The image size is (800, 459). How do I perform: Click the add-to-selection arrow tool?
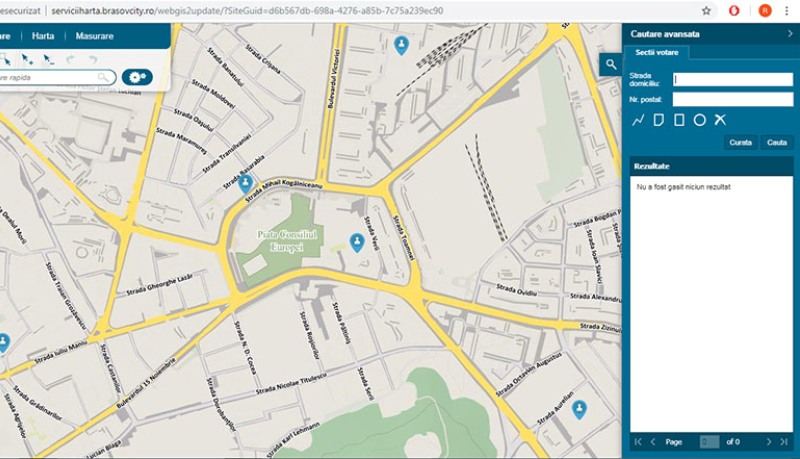(27, 60)
